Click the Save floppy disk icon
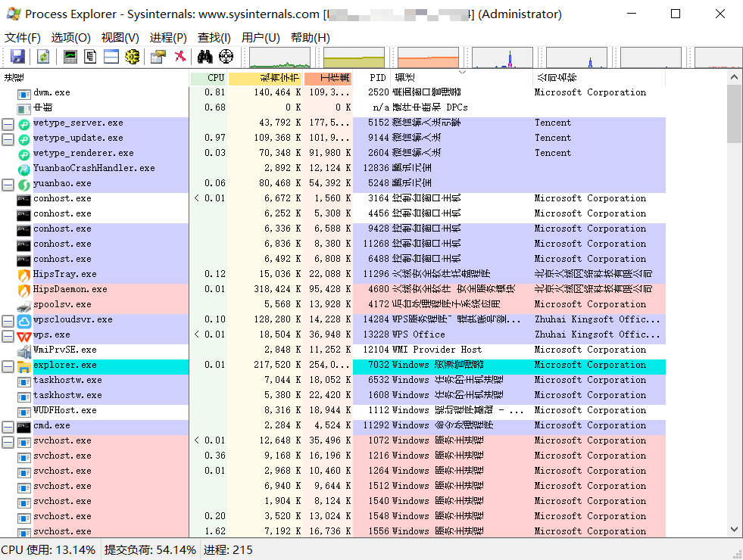 point(17,57)
